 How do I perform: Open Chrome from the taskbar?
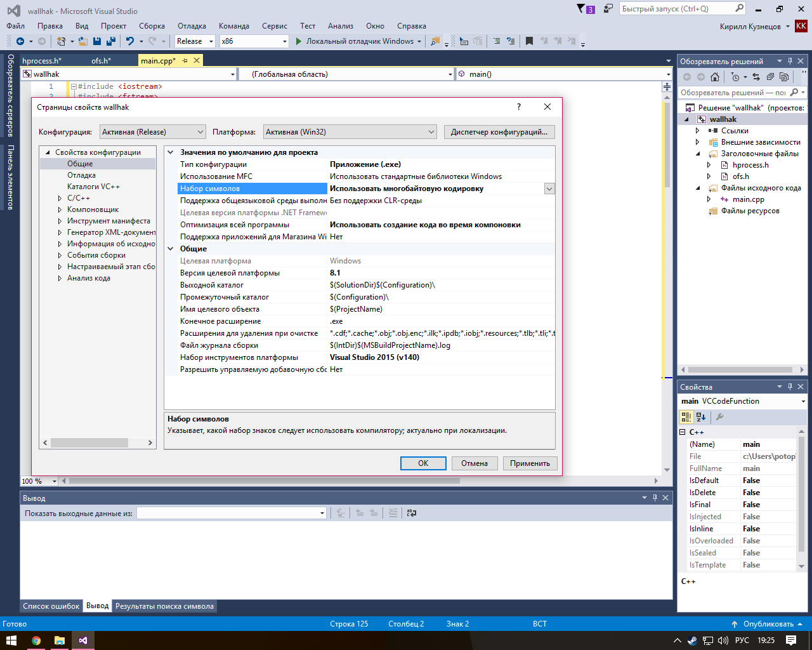point(36,640)
